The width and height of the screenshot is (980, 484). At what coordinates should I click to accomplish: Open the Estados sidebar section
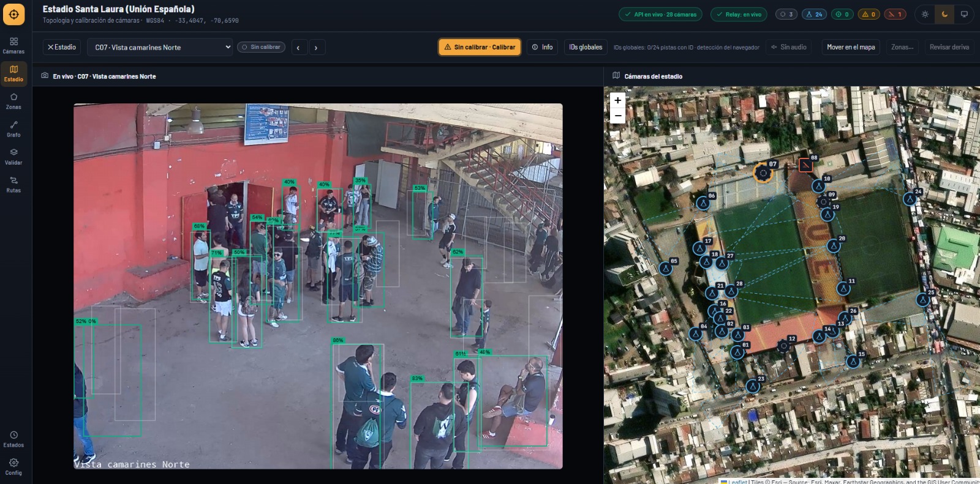[x=13, y=439]
